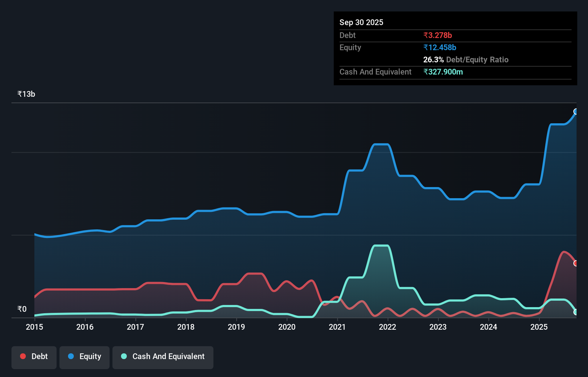Click the blue Equity endpoint marker on chart

tap(576, 112)
